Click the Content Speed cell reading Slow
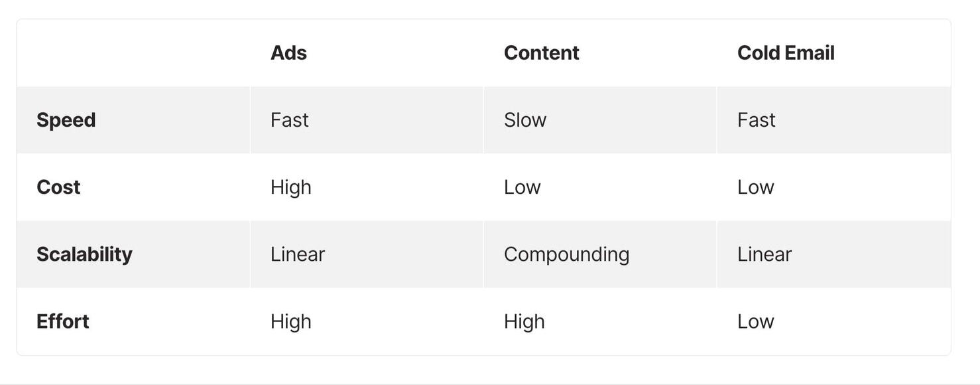This screenshot has width=980, height=385. point(525,120)
